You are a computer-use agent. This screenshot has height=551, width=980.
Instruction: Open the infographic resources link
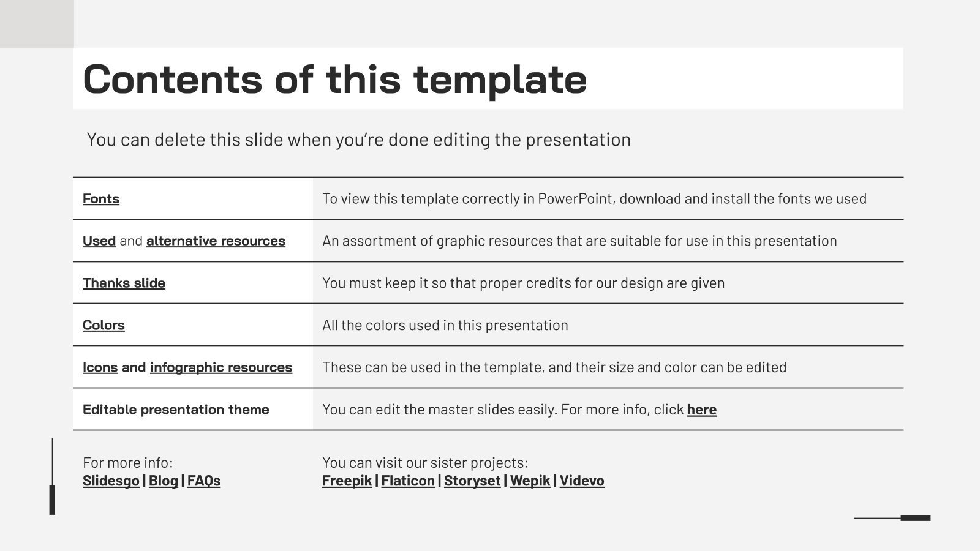[221, 368]
